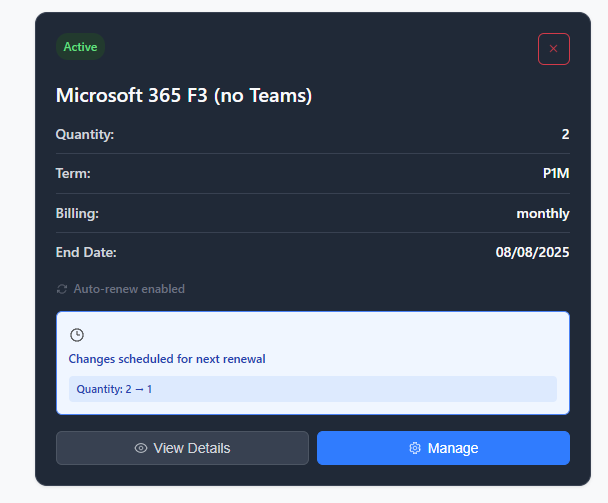Select the Microsoft 365 F3 (no Teams) title
Screen dimensions: 608x503
184,95
